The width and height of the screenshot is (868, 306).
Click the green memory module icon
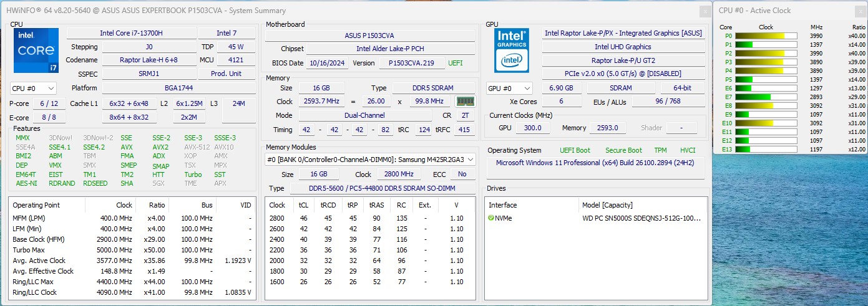(x=465, y=102)
